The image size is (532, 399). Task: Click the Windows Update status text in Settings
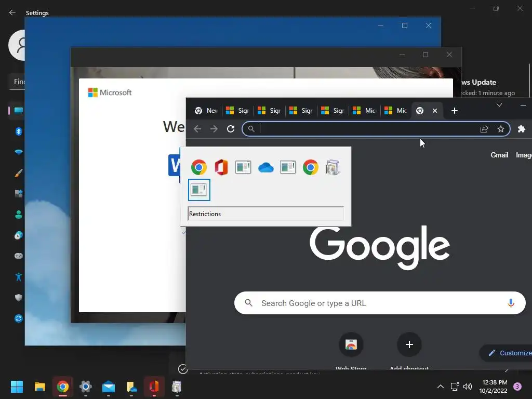[x=488, y=93]
